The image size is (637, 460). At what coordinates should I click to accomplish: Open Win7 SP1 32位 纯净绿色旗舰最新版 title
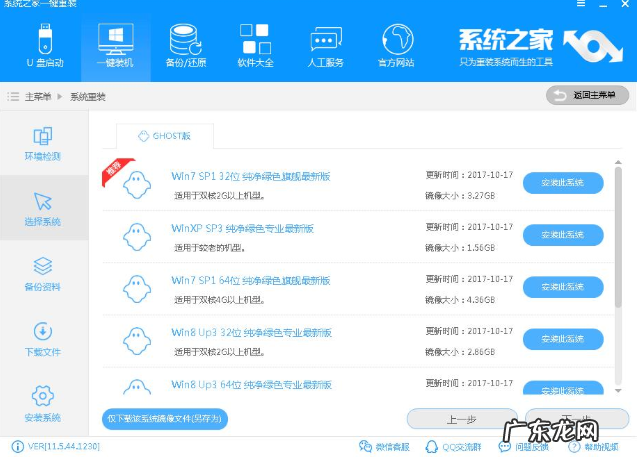click(x=251, y=176)
